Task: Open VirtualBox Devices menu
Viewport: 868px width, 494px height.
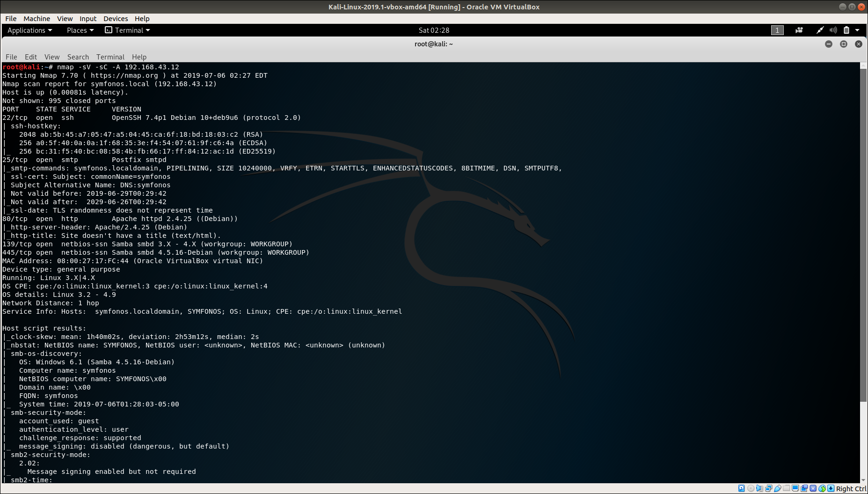Action: [x=116, y=19]
